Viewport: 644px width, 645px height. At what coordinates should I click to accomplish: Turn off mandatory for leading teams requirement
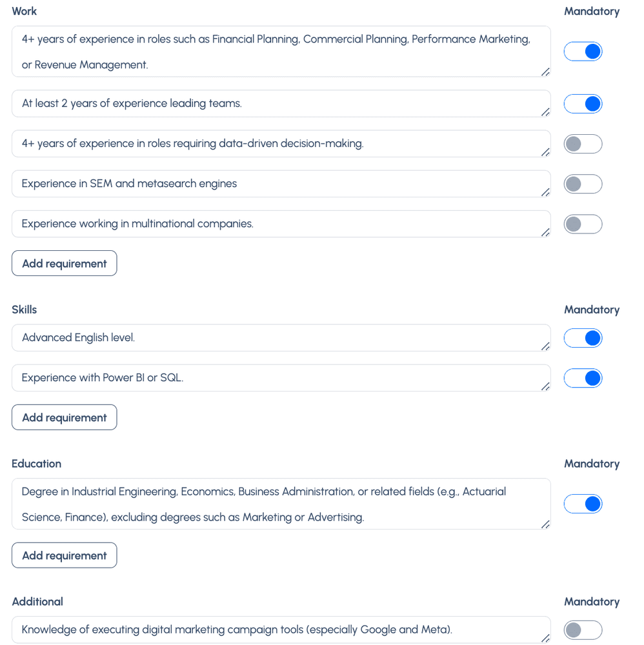(583, 104)
